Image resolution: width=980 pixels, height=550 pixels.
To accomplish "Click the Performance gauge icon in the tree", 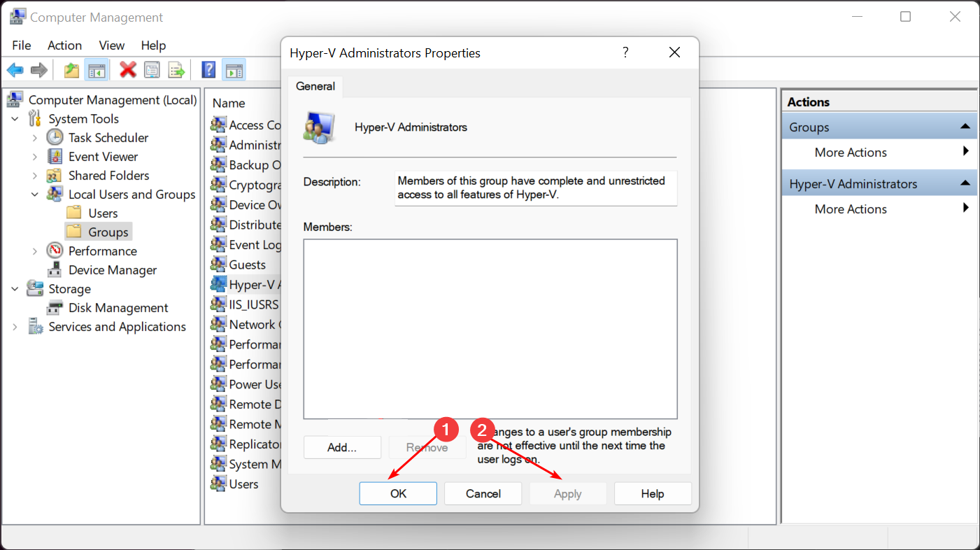I will pyautogui.click(x=55, y=251).
